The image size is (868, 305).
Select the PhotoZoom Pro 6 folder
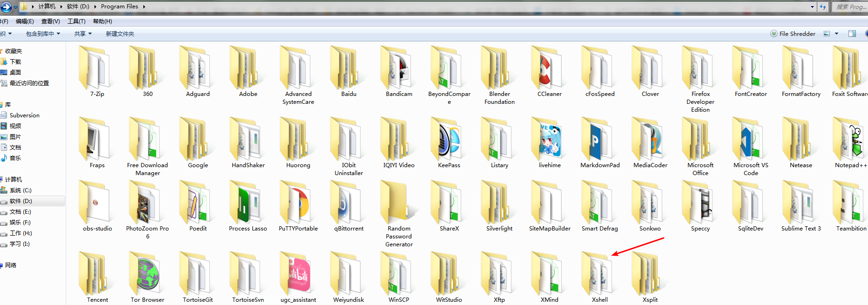(148, 210)
